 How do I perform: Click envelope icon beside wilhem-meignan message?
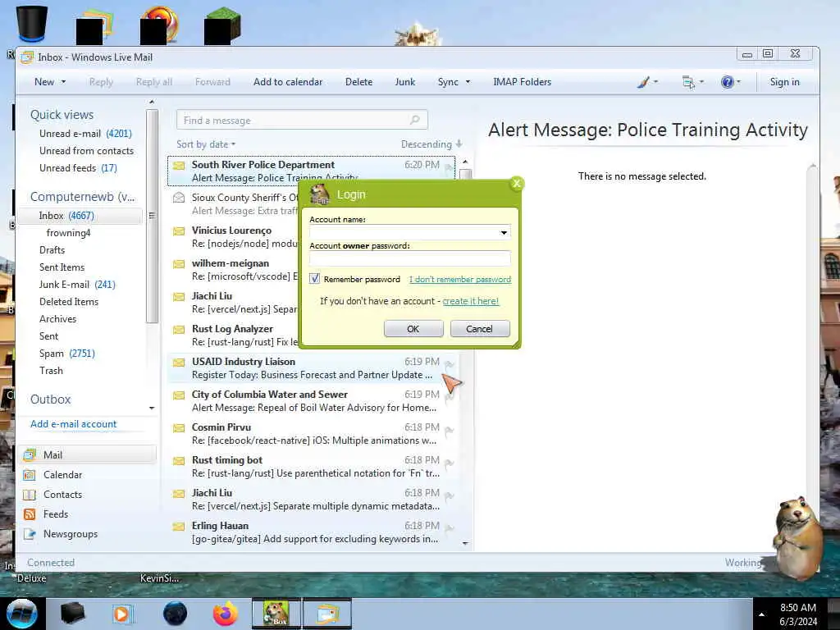pyautogui.click(x=179, y=263)
